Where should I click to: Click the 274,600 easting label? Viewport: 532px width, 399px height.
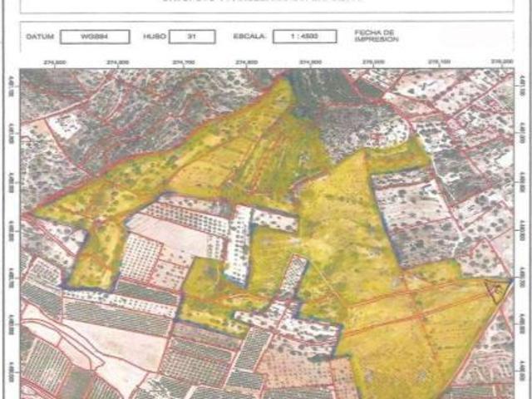pos(118,62)
